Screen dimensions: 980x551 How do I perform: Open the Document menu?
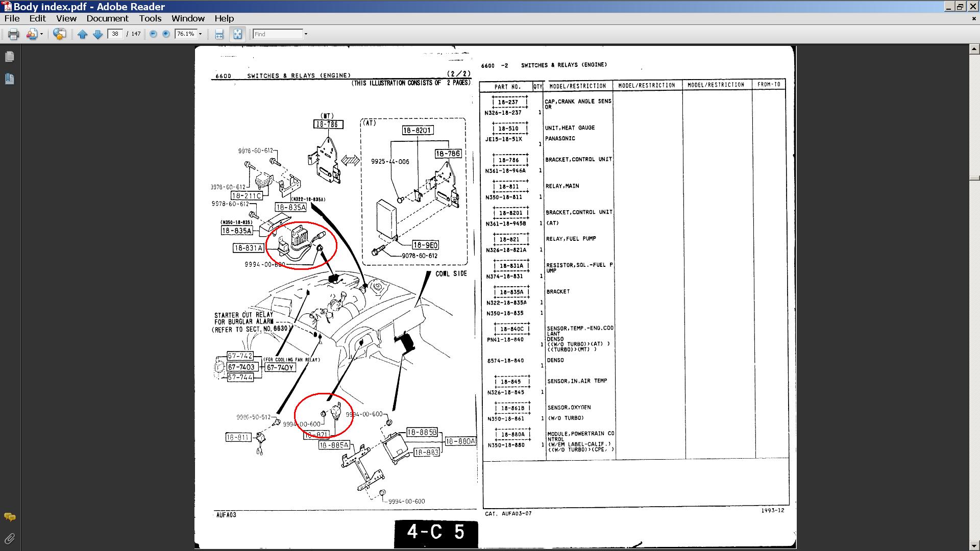(107, 18)
